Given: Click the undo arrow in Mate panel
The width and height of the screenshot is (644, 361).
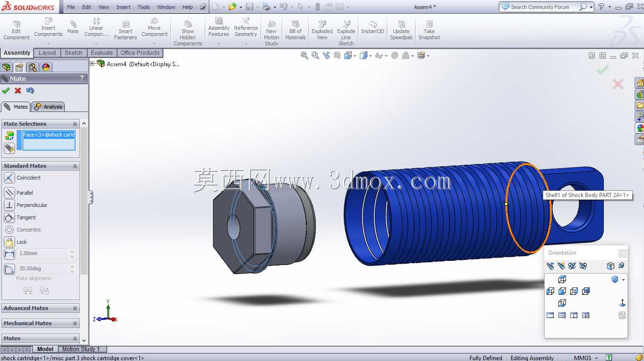Looking at the screenshot, I should point(30,91).
